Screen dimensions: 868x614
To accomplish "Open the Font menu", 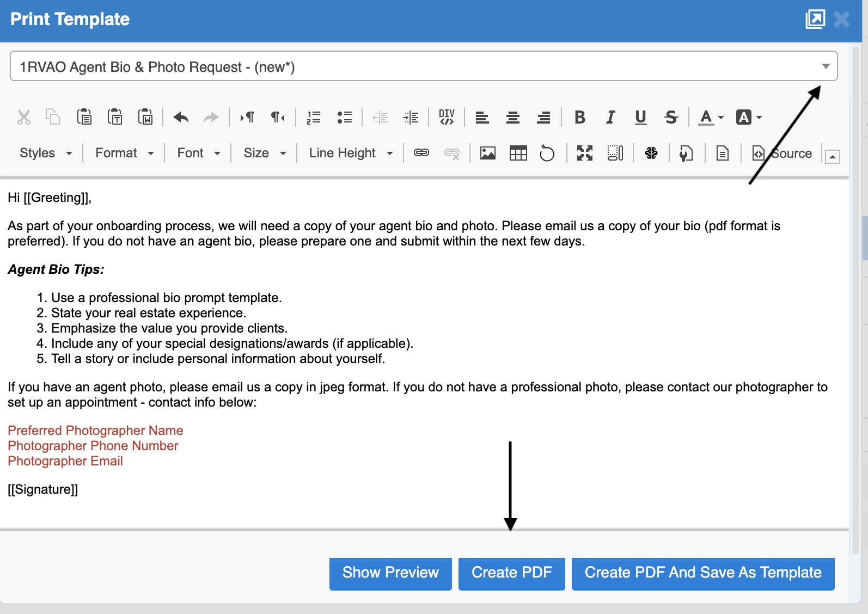I will point(198,153).
